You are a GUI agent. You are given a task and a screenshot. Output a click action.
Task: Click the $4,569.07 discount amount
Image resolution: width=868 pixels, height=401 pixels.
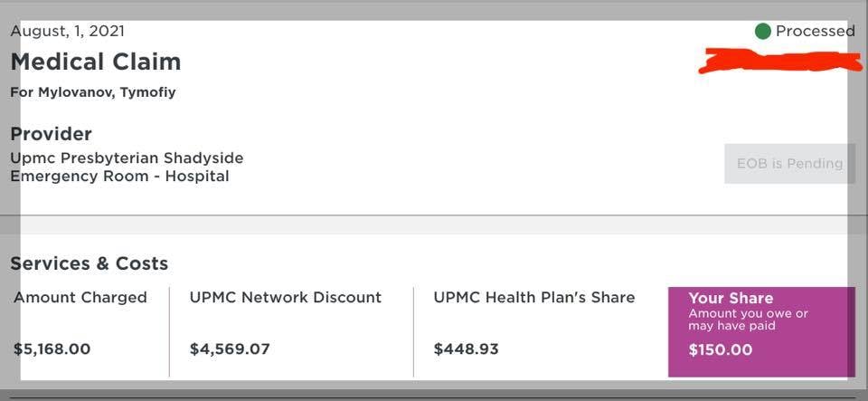[230, 348]
